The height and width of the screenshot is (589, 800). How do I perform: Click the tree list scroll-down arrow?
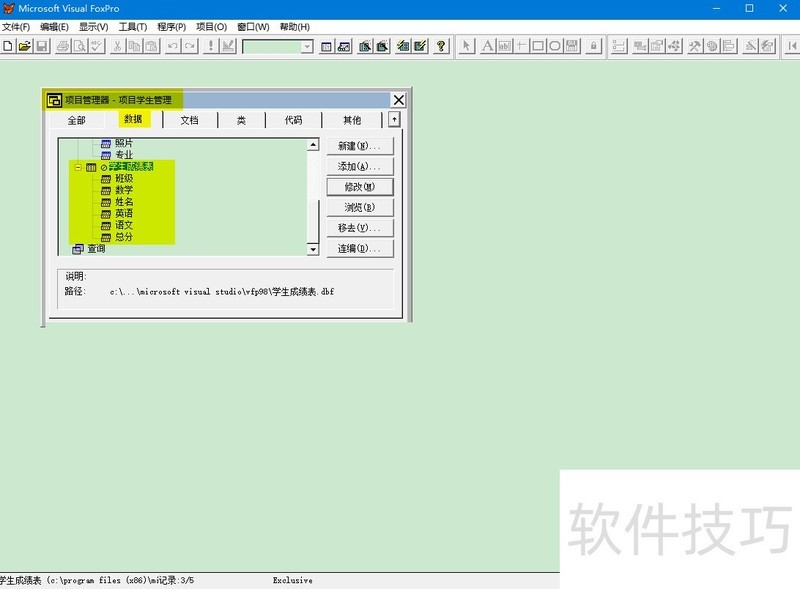(313, 249)
